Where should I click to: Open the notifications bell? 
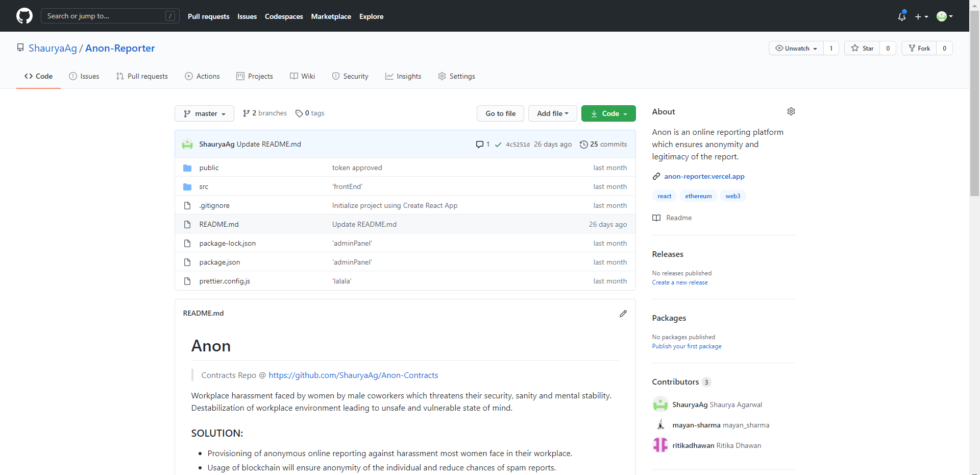(x=902, y=16)
